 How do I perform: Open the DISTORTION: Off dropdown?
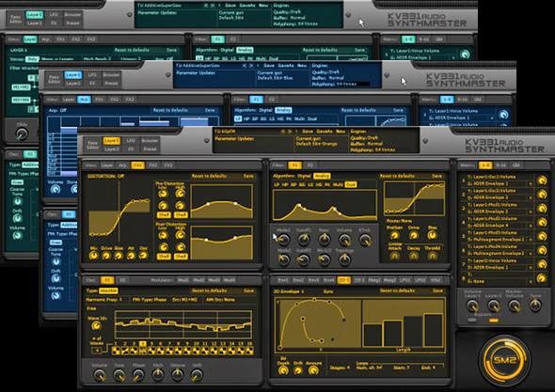pos(106,176)
